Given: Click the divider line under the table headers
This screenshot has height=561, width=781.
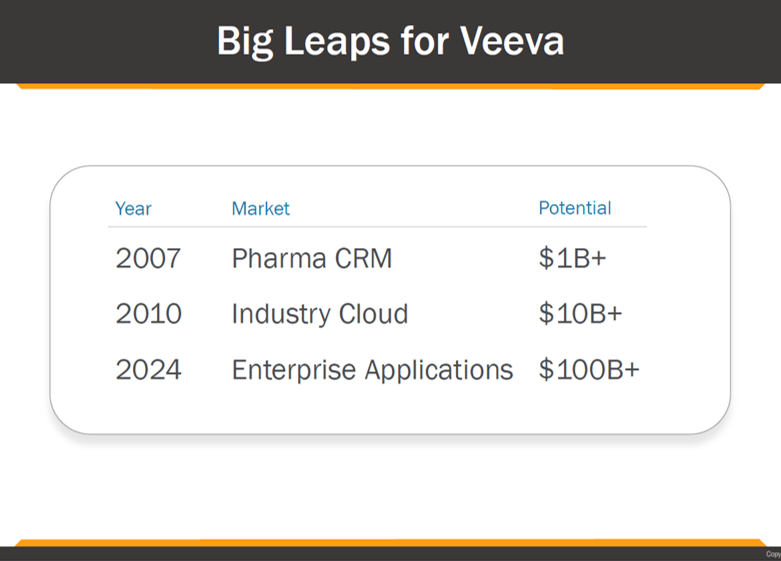Looking at the screenshot, I should click(378, 227).
